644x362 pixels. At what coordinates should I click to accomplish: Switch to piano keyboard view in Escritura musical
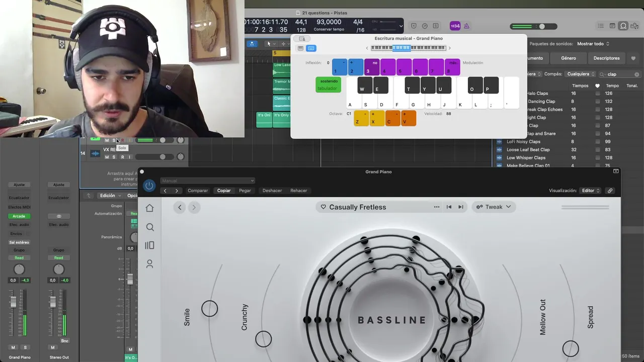point(301,48)
